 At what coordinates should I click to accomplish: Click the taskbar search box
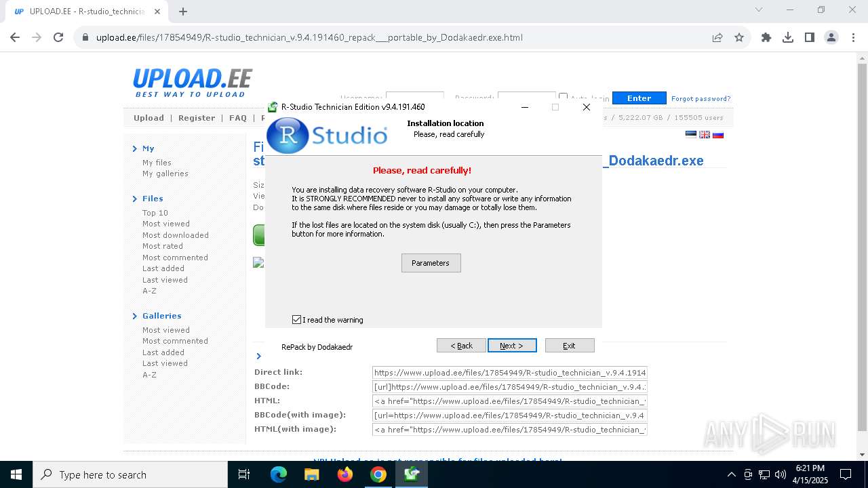point(130,474)
